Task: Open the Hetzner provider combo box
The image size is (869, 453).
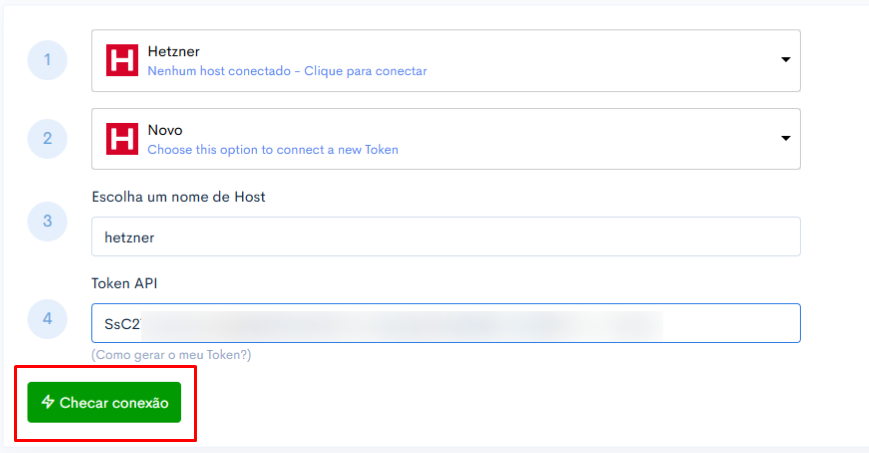Action: (x=446, y=60)
